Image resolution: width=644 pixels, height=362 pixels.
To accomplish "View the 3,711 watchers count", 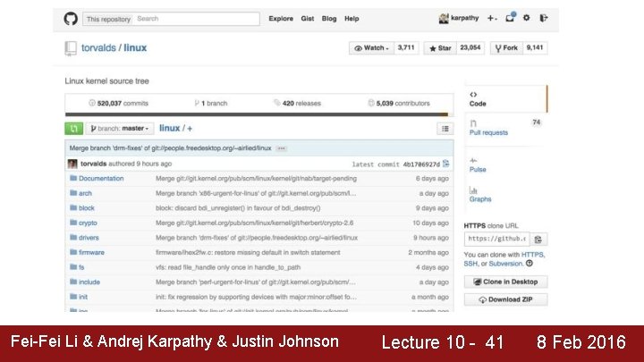I will tap(406, 47).
